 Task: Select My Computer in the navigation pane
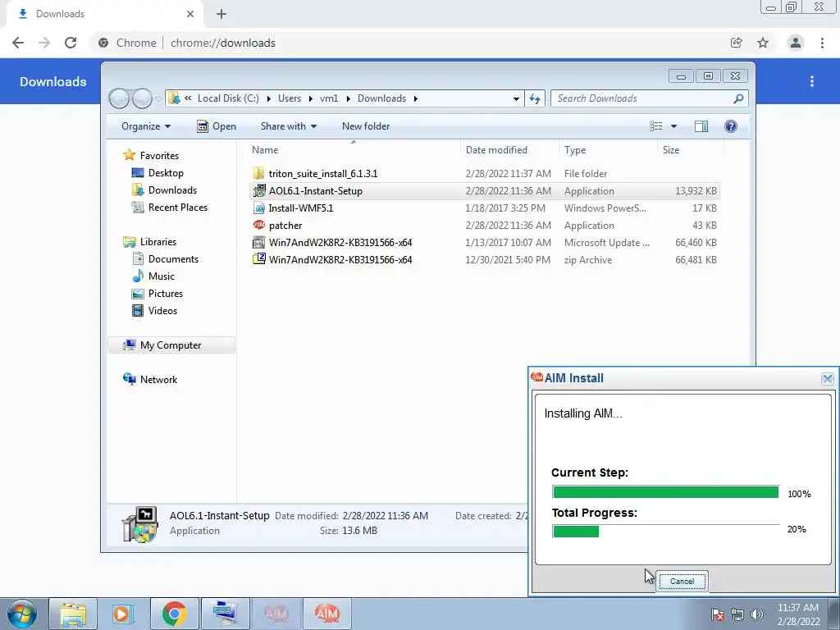[x=171, y=345]
